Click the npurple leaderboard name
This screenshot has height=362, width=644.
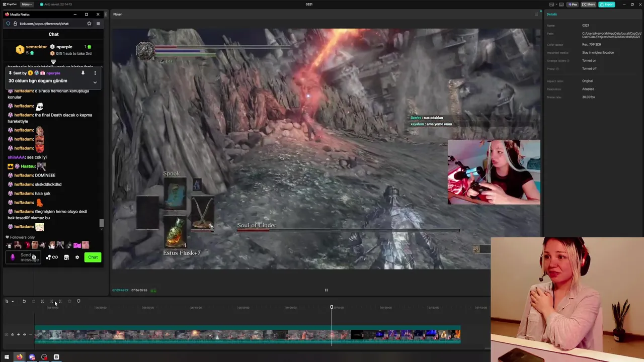[x=64, y=47]
